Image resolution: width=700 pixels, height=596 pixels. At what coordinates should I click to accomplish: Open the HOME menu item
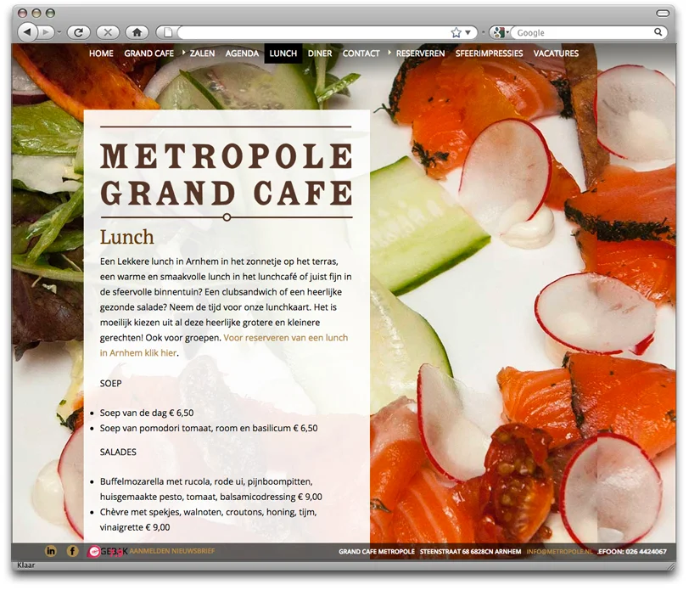click(101, 53)
